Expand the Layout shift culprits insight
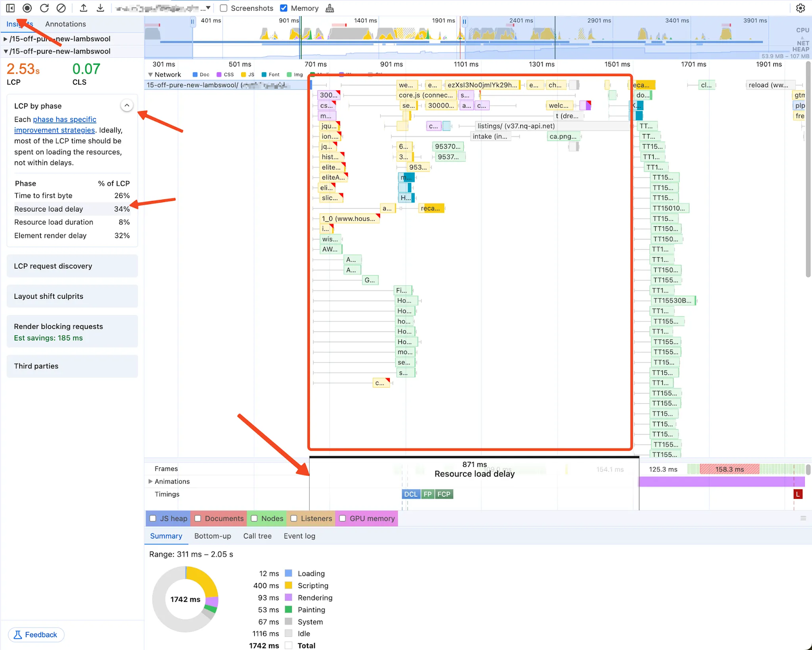Viewport: 812px width, 650px height. [x=72, y=296]
